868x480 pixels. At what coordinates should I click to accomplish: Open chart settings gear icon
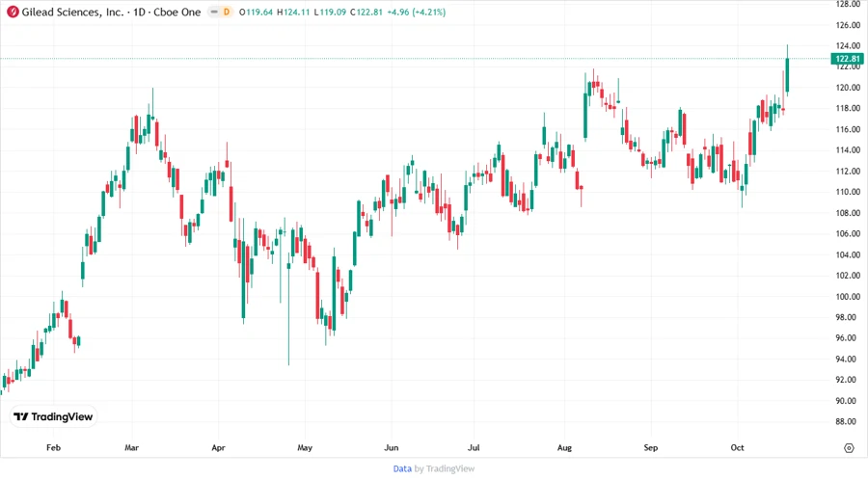coord(849,448)
